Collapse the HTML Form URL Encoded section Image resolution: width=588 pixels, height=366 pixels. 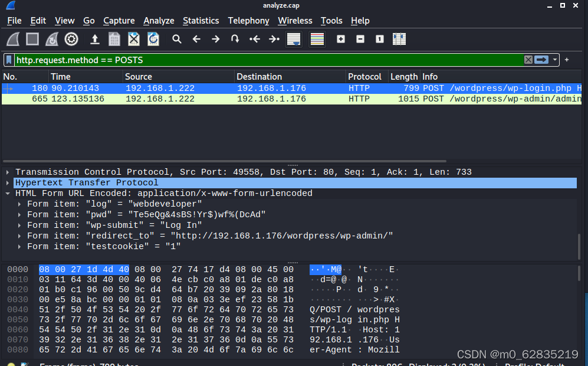tap(8, 193)
